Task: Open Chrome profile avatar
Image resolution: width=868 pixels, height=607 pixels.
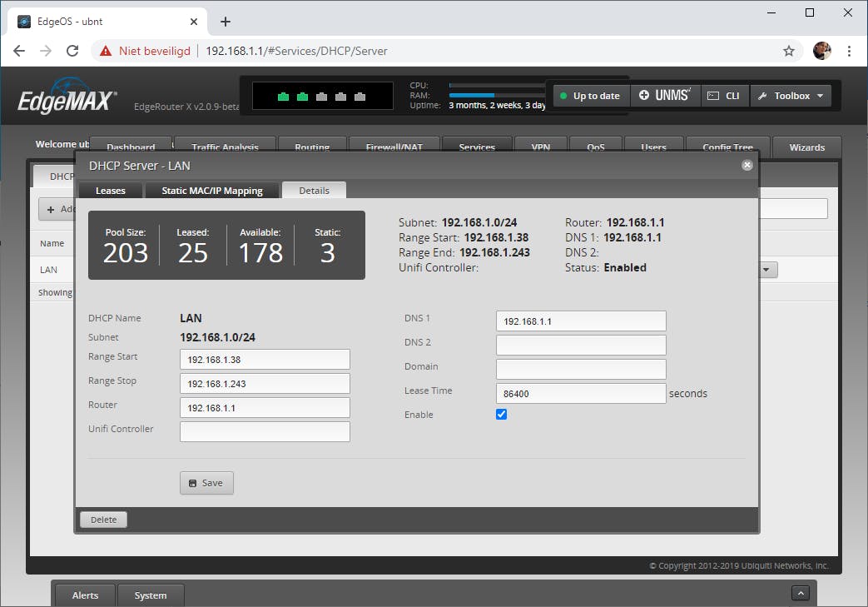Action: tap(821, 51)
